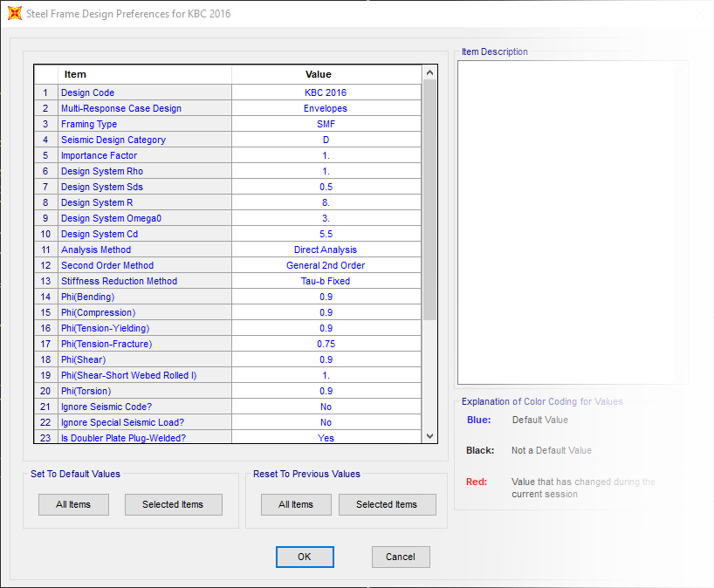Select the Analysis Method row item
The height and width of the screenshot is (588, 714).
(x=96, y=250)
